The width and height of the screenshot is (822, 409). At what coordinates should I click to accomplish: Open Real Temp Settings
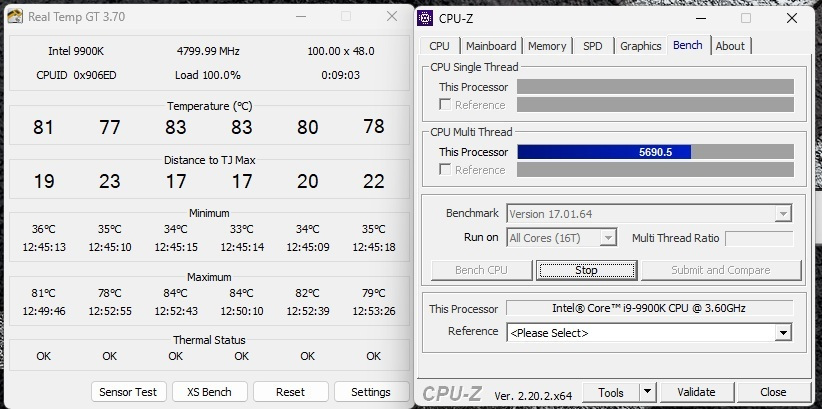point(371,392)
